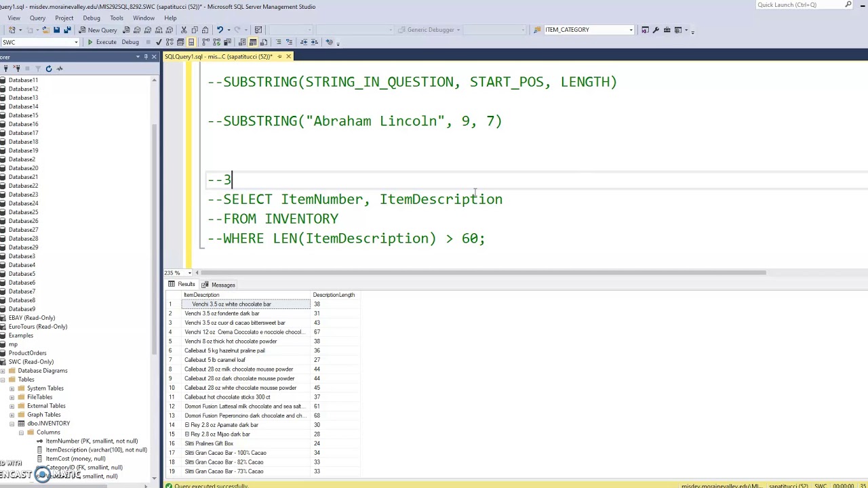Screen dimensions: 868x488
Task: Click the Save icon in the toolbar
Action: pyautogui.click(x=56, y=30)
